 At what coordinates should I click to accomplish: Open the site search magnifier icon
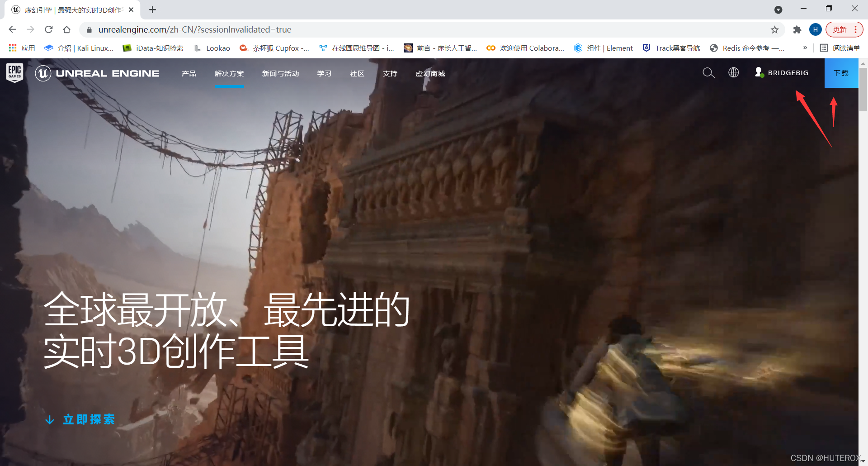[708, 72]
